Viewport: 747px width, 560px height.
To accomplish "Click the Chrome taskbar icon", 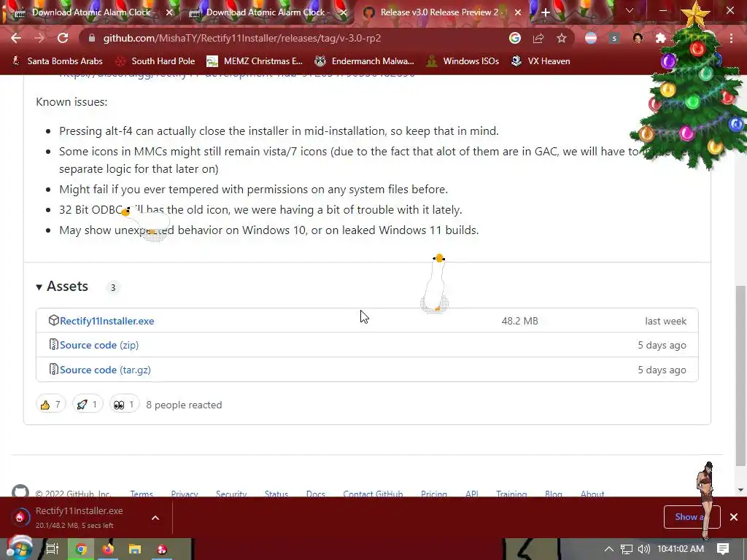I will (81, 549).
